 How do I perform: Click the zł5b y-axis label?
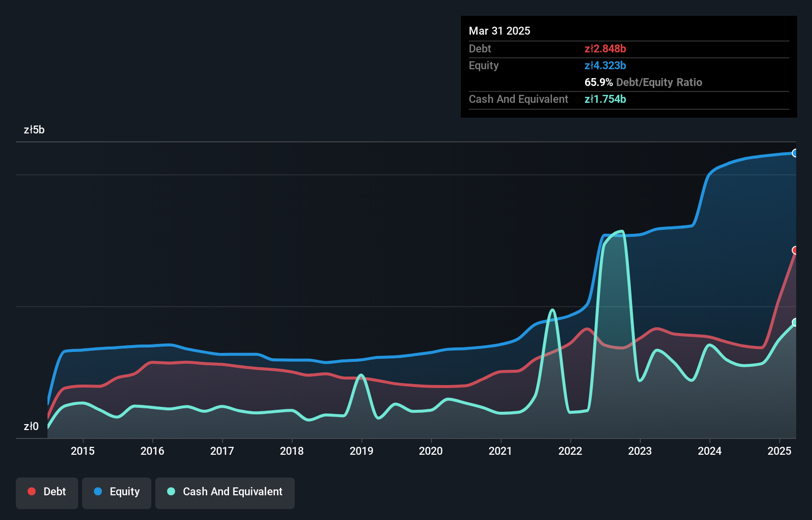(x=34, y=130)
